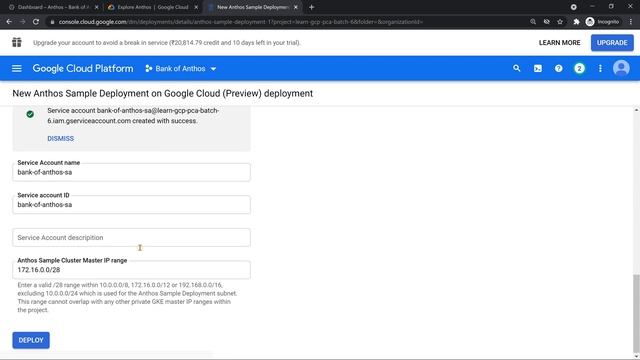Bookmark this page with the star icon
Image resolution: width=640 pixels, height=360 pixels.
click(560, 22)
